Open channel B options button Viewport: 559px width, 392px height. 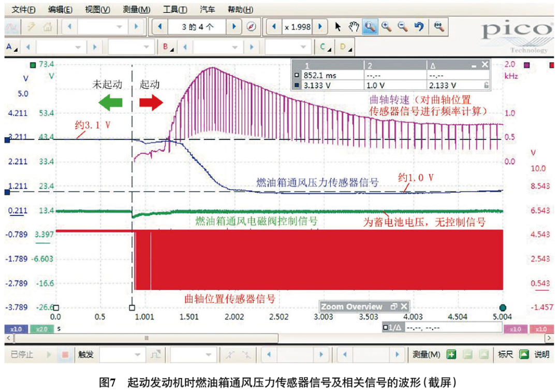tap(168, 47)
